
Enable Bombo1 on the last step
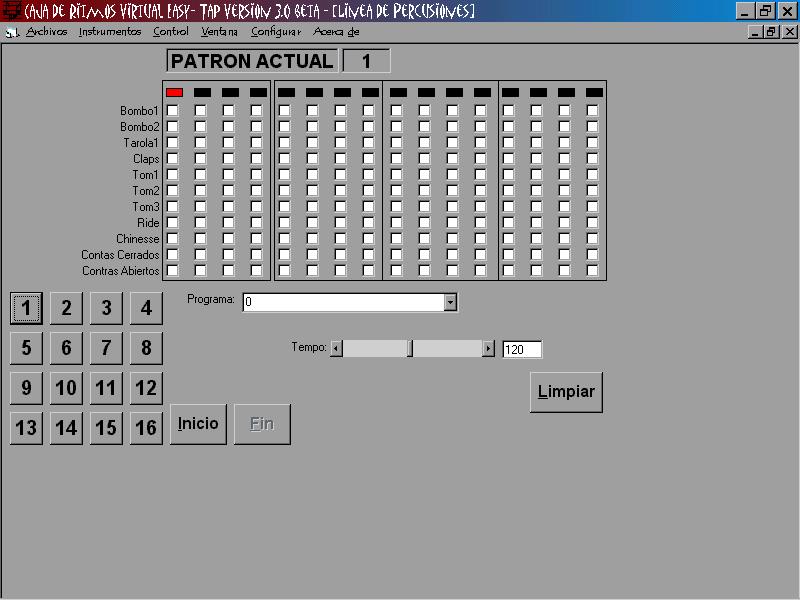pos(592,111)
